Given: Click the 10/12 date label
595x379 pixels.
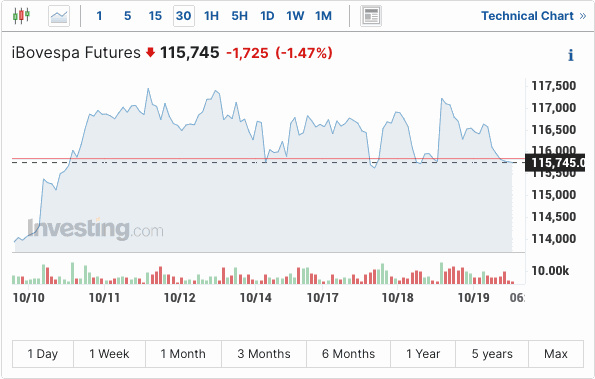Looking at the screenshot, I should pyautogui.click(x=179, y=298).
